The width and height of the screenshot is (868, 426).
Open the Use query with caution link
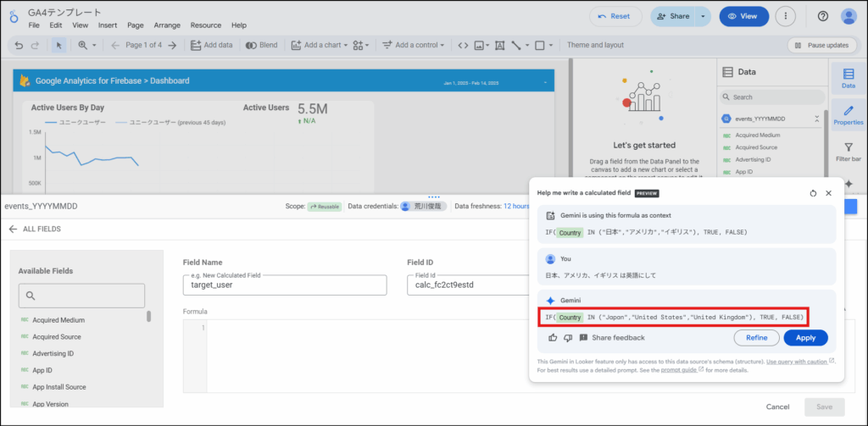[x=800, y=362]
